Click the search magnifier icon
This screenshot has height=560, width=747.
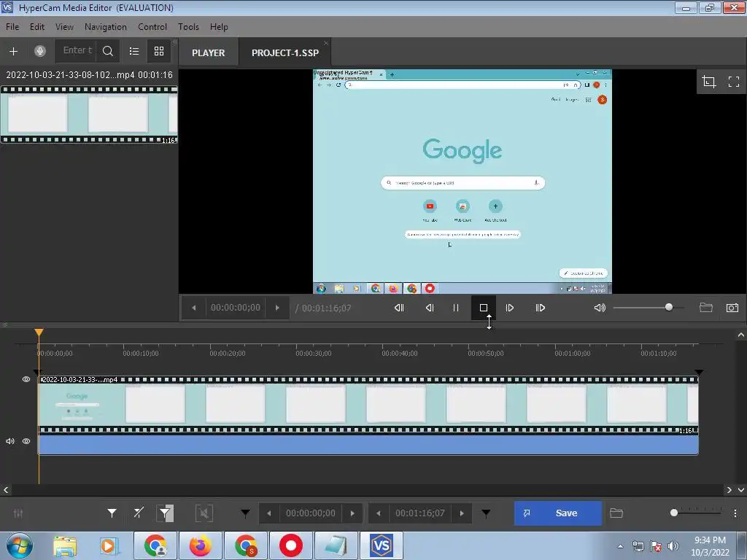108,51
